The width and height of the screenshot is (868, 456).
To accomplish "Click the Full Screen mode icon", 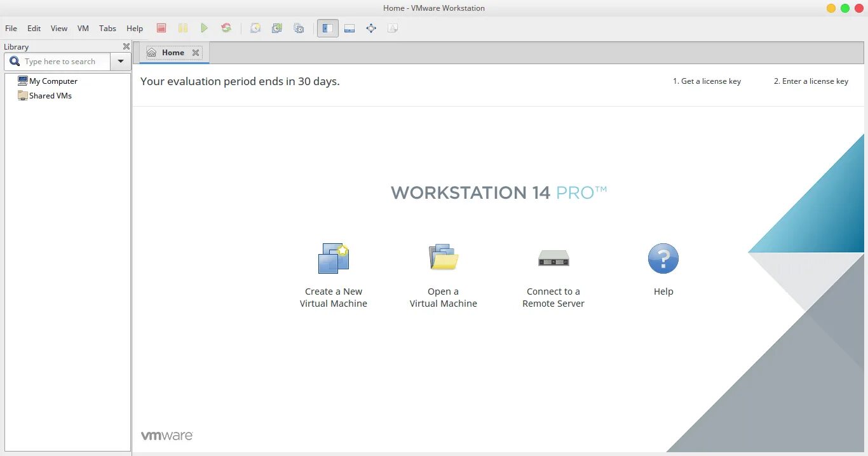I will [371, 28].
